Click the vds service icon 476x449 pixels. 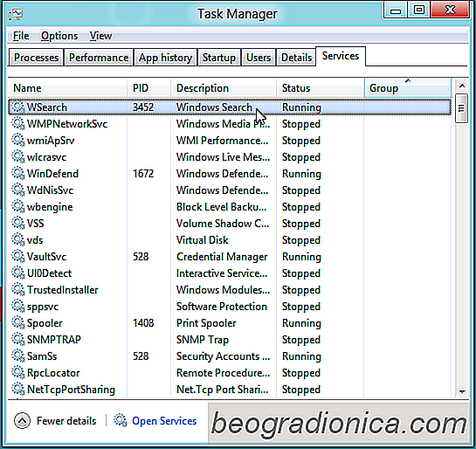(18, 240)
